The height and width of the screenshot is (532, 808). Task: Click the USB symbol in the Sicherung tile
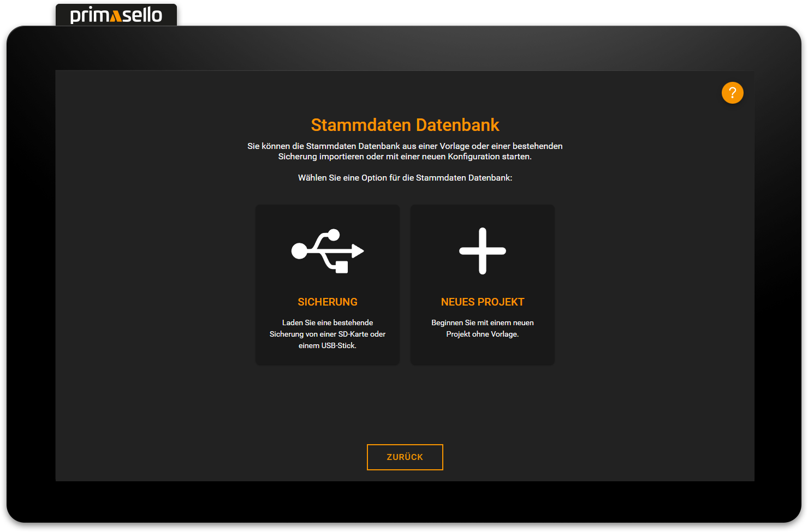[327, 251]
